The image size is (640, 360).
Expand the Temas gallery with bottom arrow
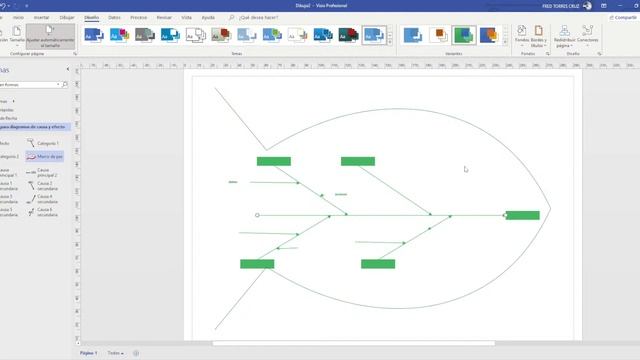click(x=390, y=42)
